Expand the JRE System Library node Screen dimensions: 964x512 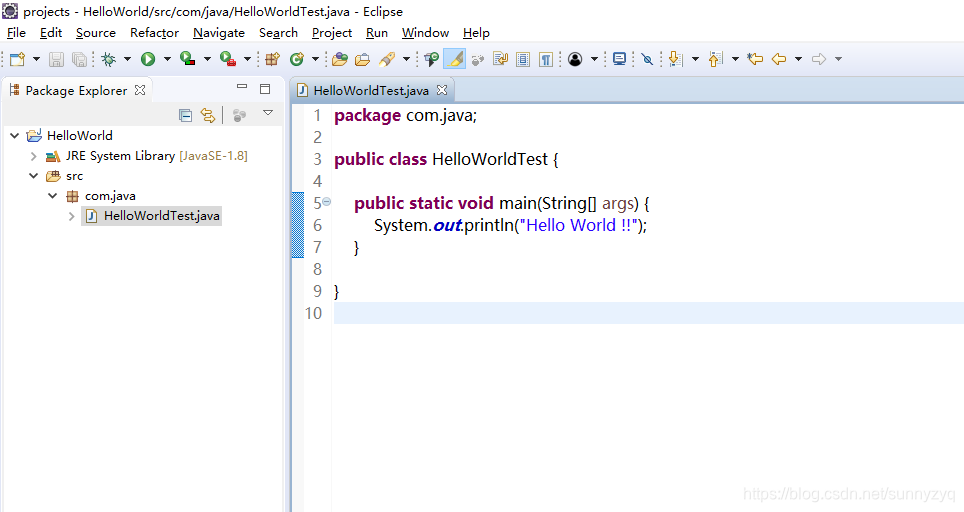(34, 156)
